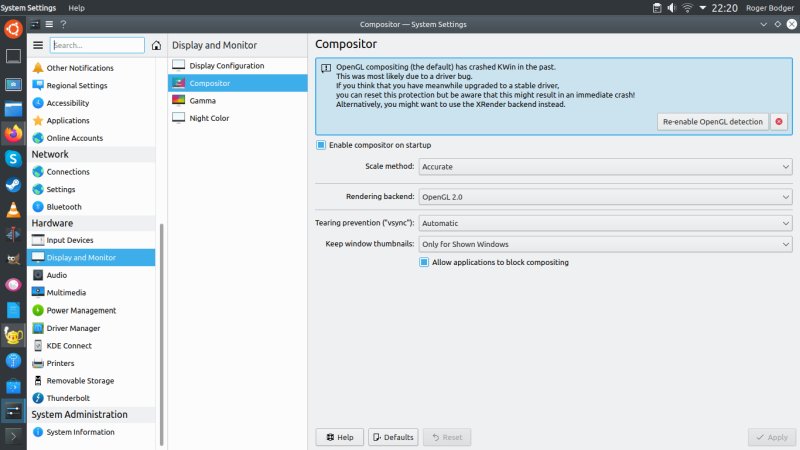Open Input Devices settings
The width and height of the screenshot is (800, 450).
click(x=91, y=240)
